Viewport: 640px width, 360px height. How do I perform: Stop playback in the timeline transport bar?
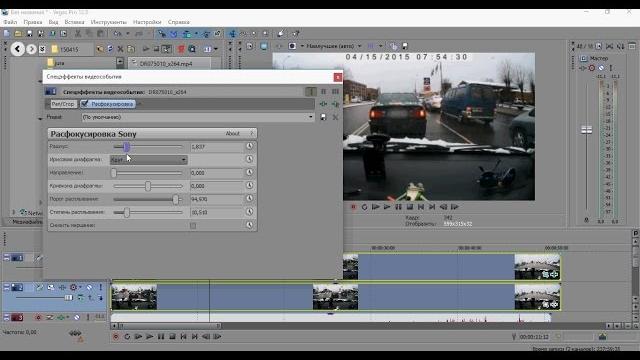coord(172,337)
